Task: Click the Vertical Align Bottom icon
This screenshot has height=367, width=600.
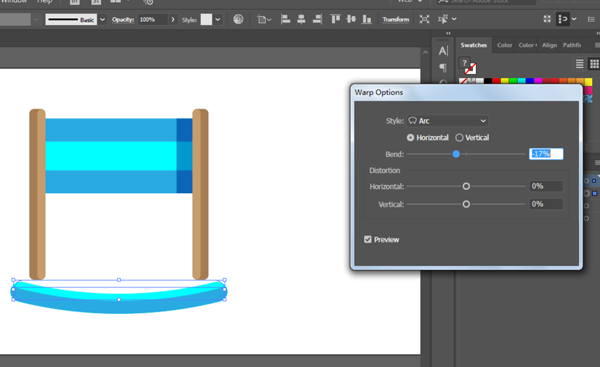Action: [x=367, y=19]
